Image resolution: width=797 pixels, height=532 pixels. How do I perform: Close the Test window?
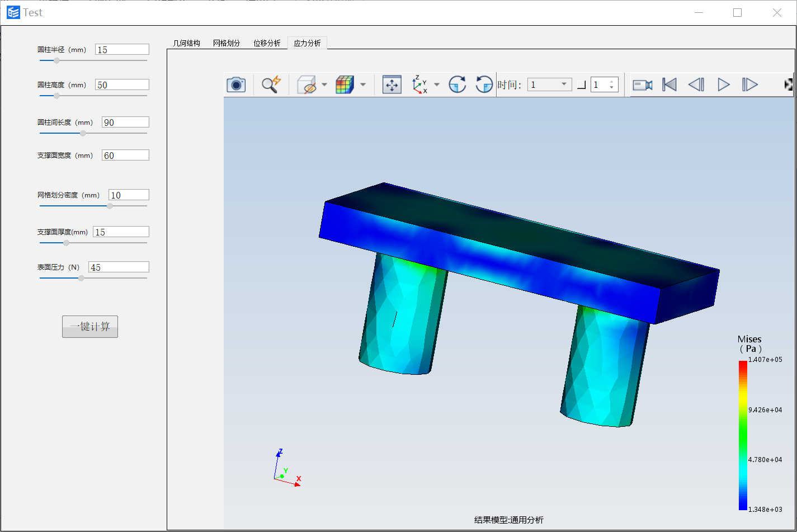[x=777, y=13]
